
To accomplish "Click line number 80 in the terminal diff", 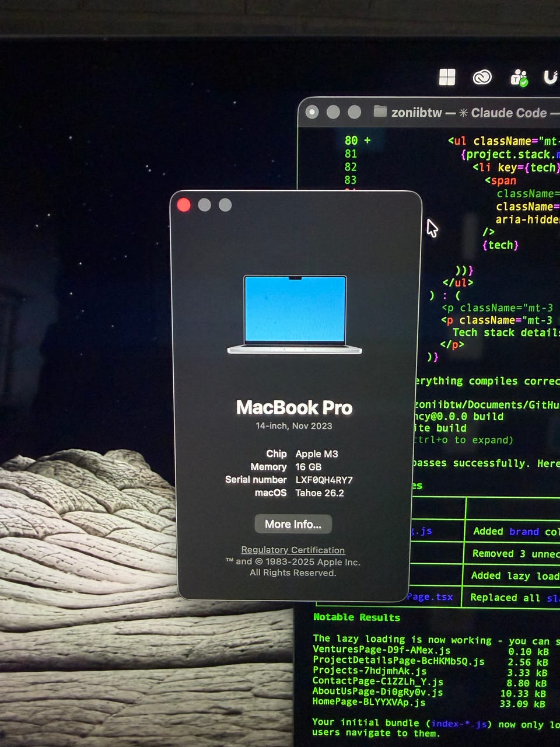I will pyautogui.click(x=351, y=141).
